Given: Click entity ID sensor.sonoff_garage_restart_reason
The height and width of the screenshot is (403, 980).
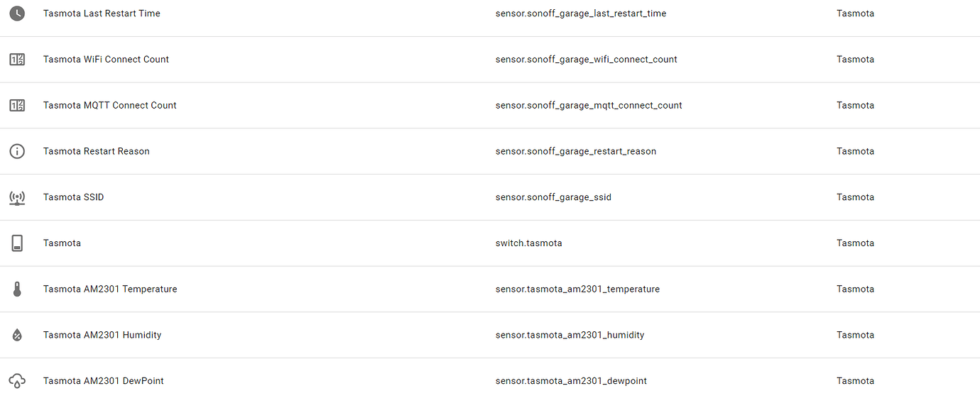Looking at the screenshot, I should point(575,151).
